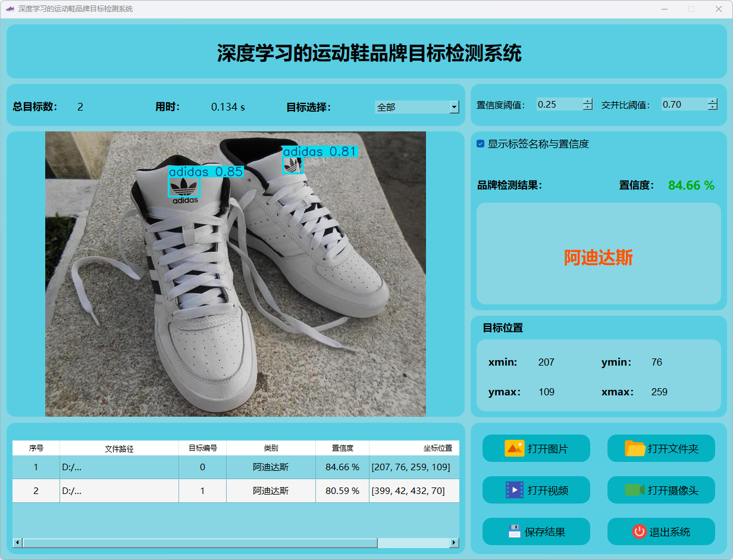Click the 交并比阈值 value field 0.70
The height and width of the screenshot is (560, 733).
coord(684,104)
